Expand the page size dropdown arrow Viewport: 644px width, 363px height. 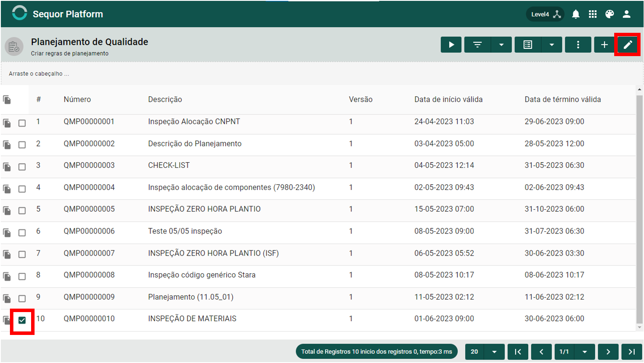click(x=495, y=351)
